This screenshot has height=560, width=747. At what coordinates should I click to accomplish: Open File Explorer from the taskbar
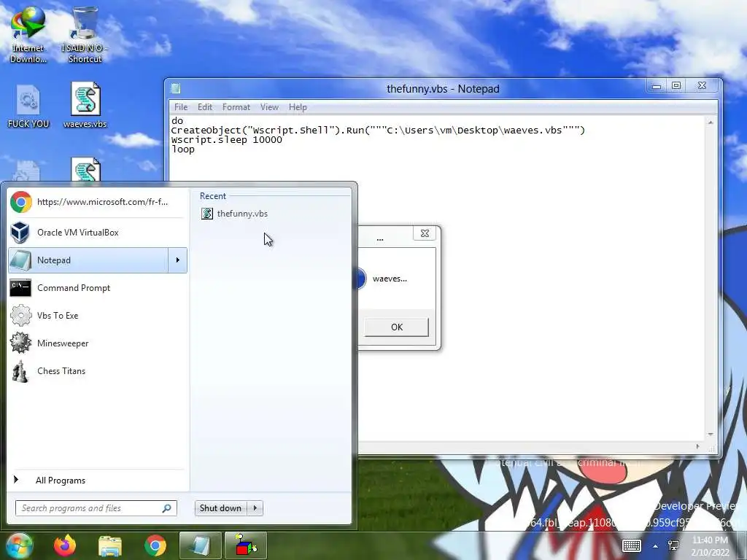109,545
